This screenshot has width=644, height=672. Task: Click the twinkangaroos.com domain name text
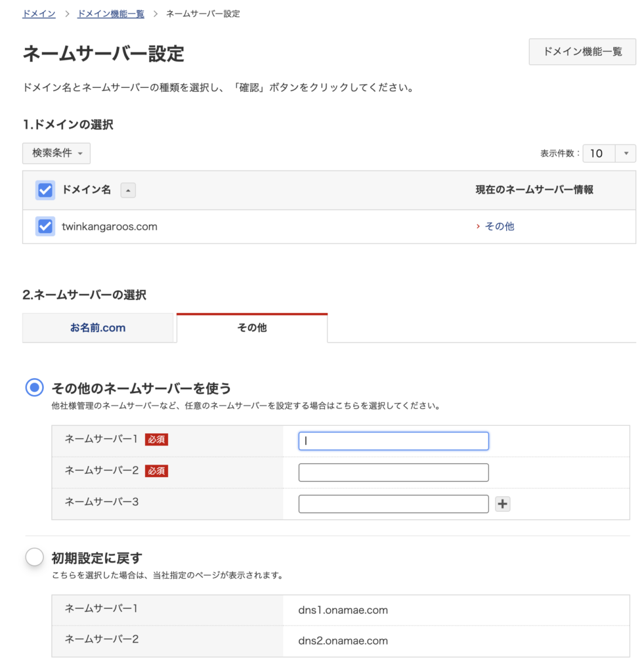[x=110, y=226]
